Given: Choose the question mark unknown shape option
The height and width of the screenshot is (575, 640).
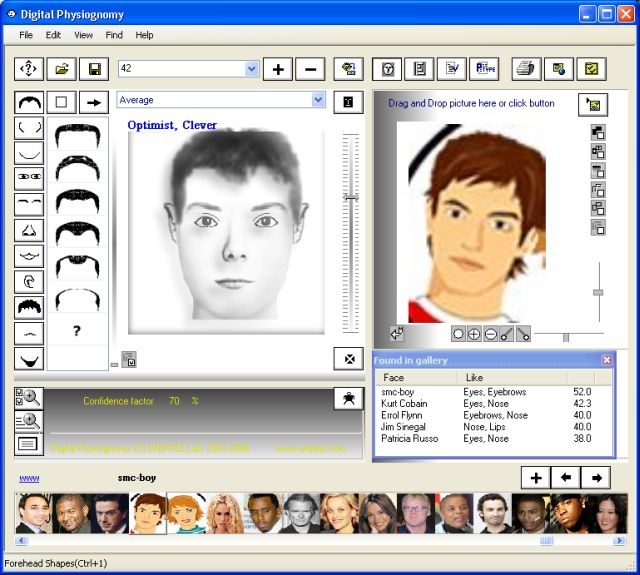Looking at the screenshot, I should [77, 331].
